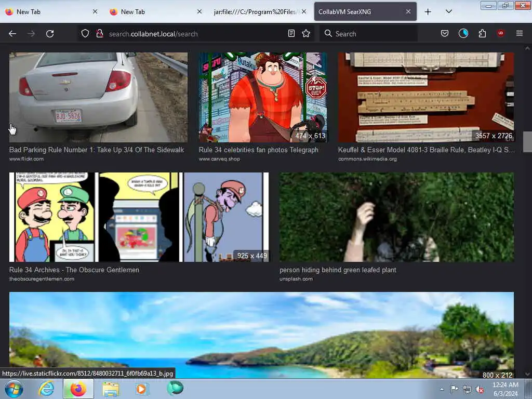
Task: Show hidden system tray icons
Action: (x=442, y=389)
